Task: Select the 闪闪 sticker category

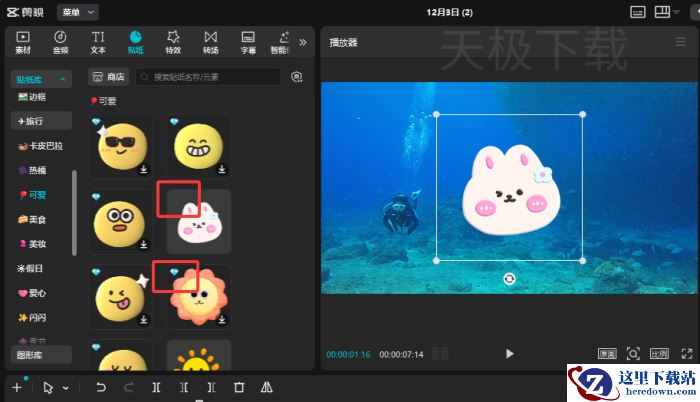Action: point(32,318)
